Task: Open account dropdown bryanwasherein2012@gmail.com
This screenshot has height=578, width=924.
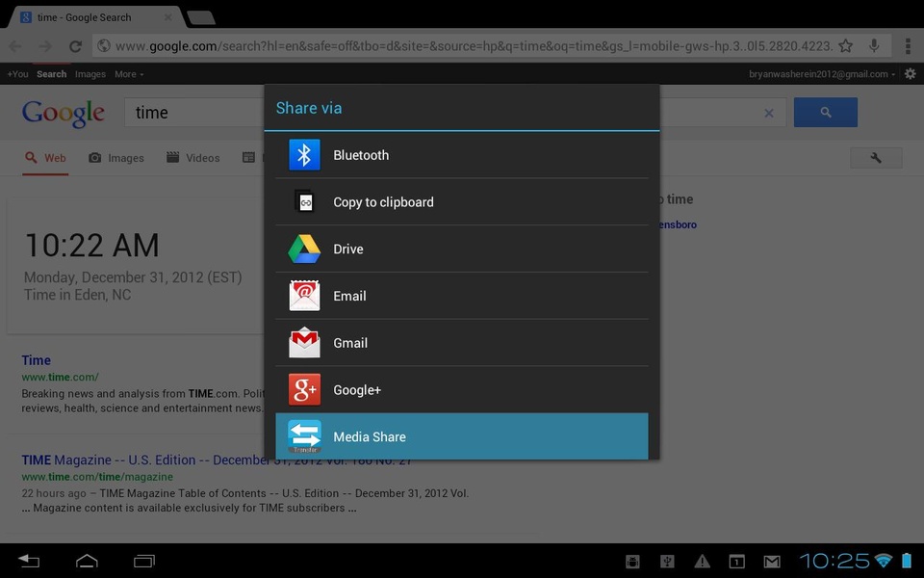Action: 821,74
